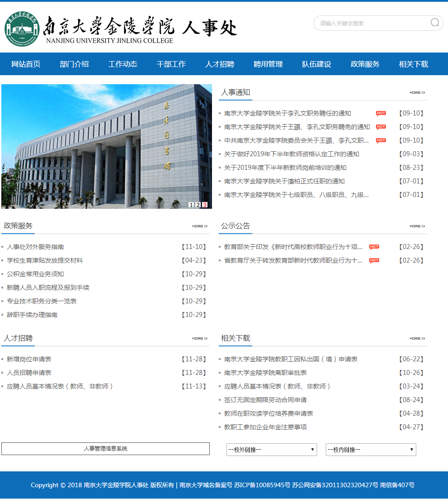Open 公积金常用业务须知 article link
Viewport: 448px width, 499px height.
(35, 274)
